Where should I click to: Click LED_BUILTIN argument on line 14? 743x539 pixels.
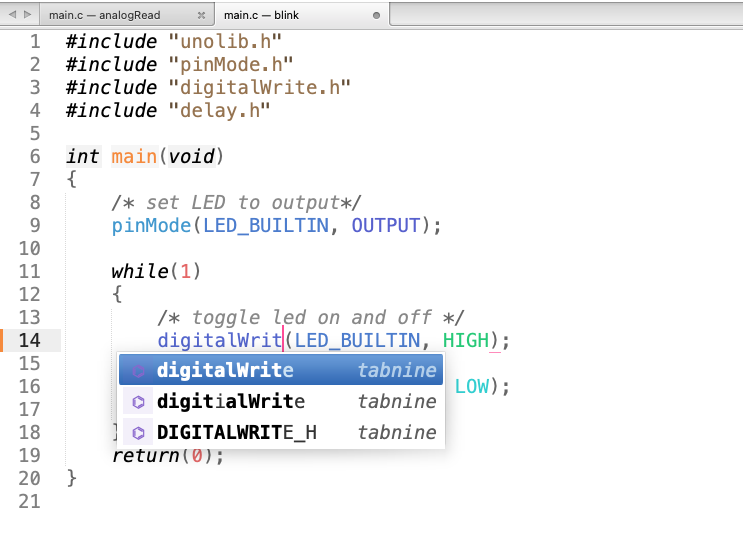click(x=357, y=340)
